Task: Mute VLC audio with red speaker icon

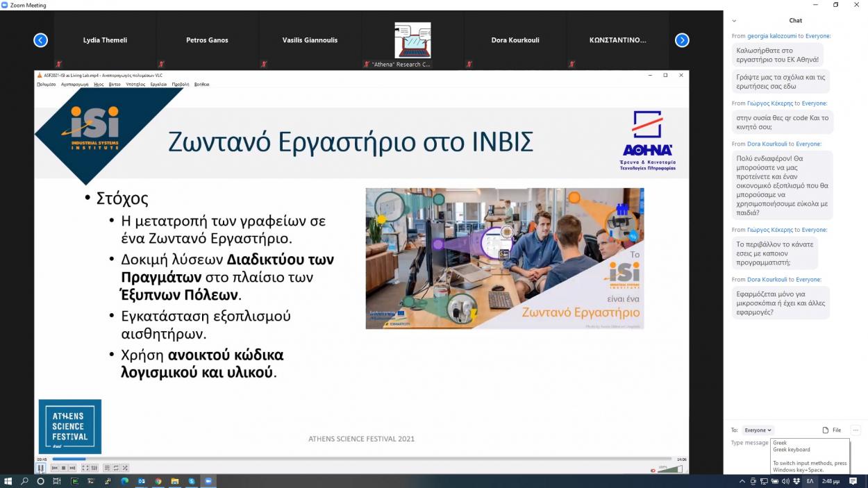Action: [653, 471]
